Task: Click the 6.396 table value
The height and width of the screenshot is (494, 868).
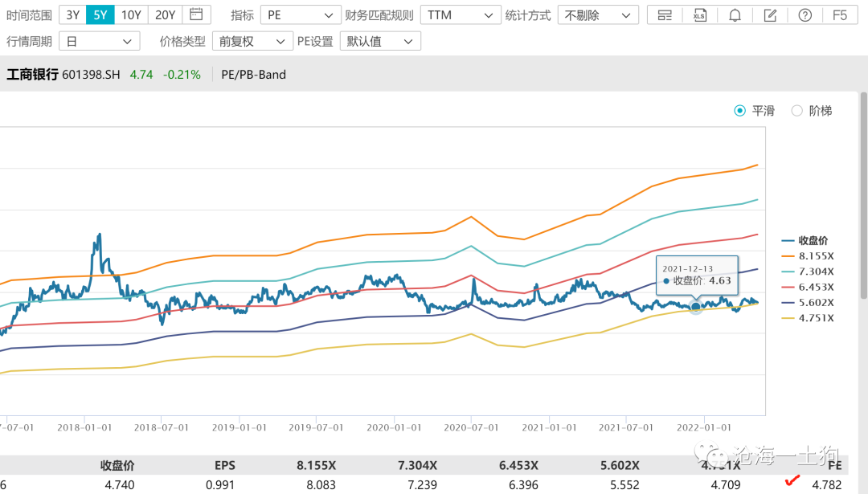Action: 524,485
